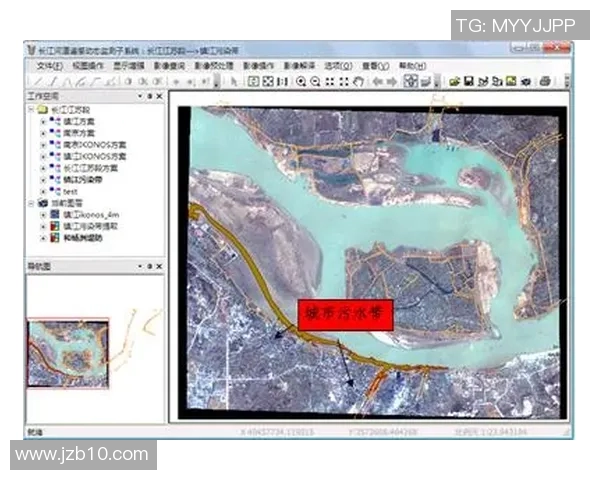The image size is (600, 480).
Task: Open the 视图操作 menu
Action: point(88,66)
